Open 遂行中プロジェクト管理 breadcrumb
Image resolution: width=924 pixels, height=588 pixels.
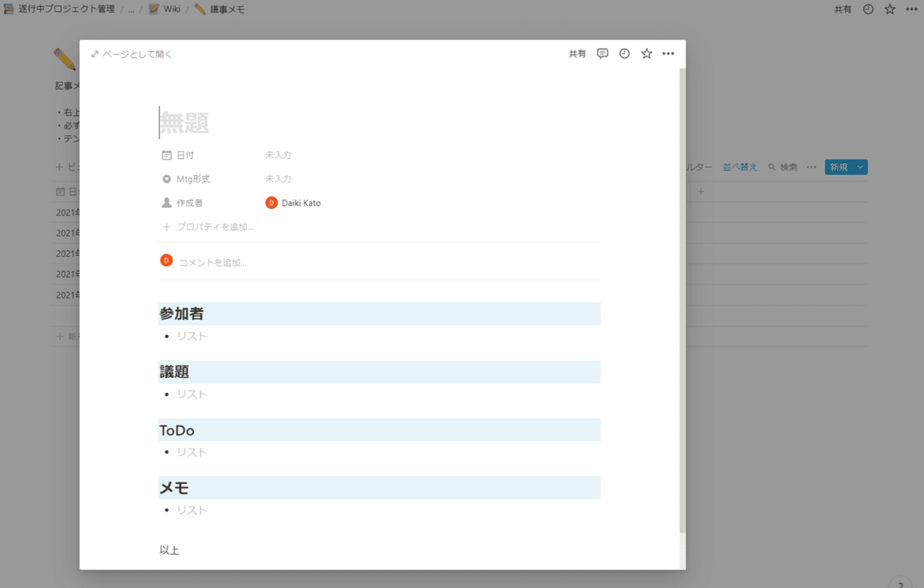60,9
